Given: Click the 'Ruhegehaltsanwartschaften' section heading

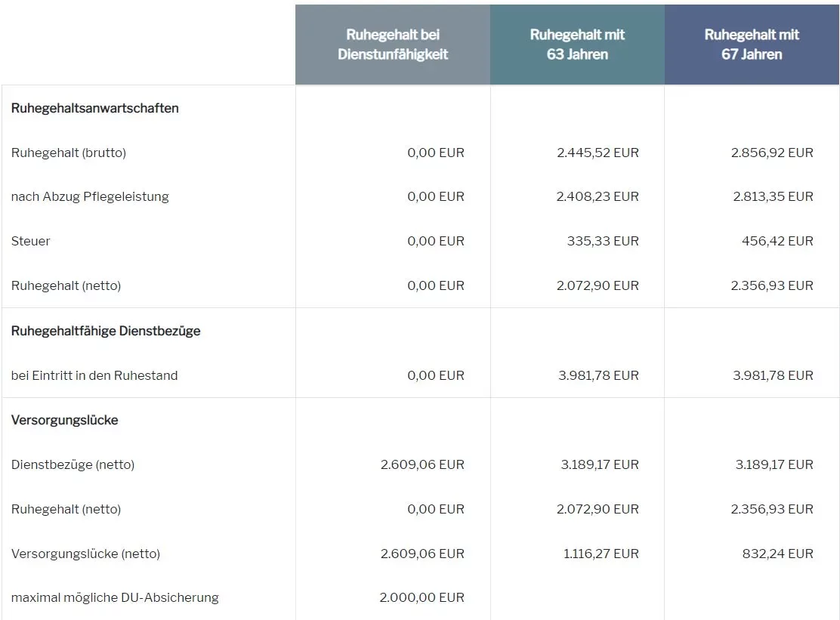Looking at the screenshot, I should tap(95, 108).
